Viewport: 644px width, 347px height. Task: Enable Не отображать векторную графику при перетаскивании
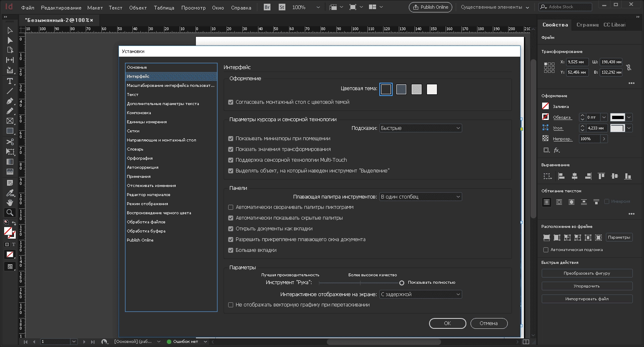point(231,305)
